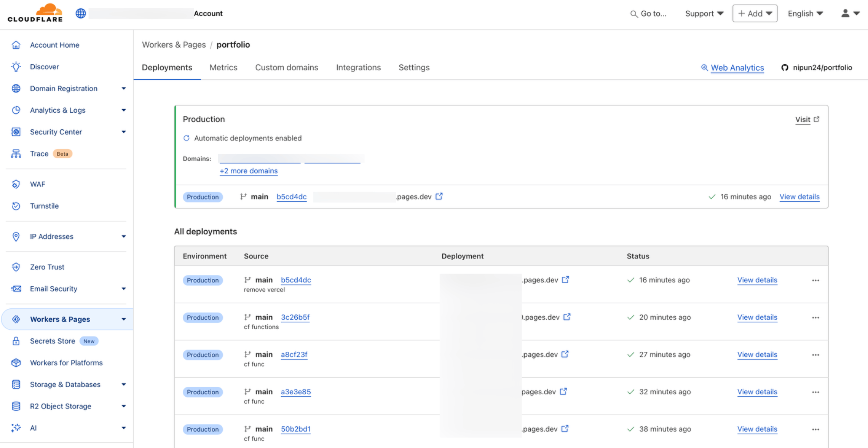The height and width of the screenshot is (448, 868).
Task: Open the user profile menu icon
Action: click(845, 13)
